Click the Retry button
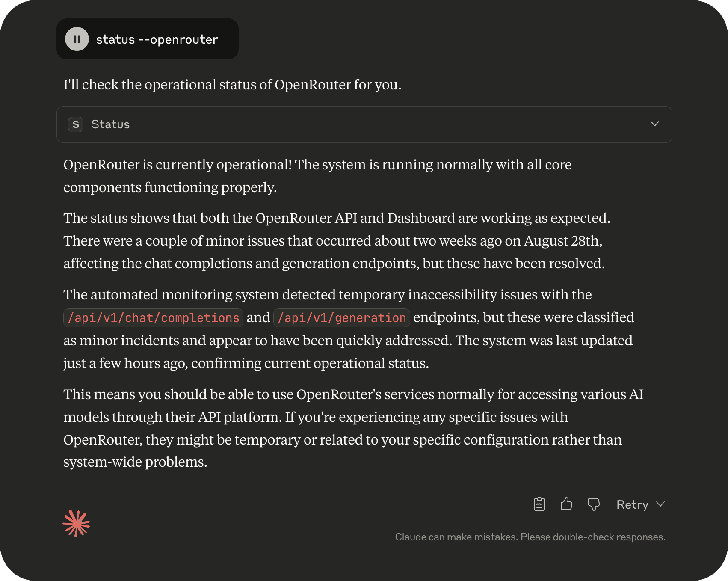 (632, 504)
